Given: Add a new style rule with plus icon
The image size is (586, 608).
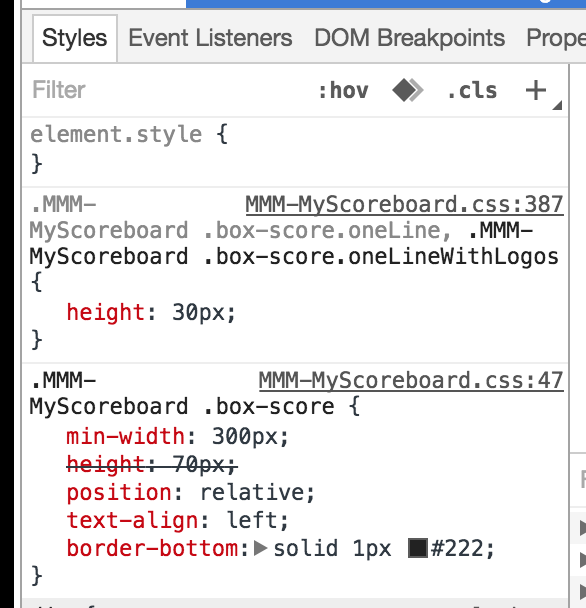Looking at the screenshot, I should tap(536, 90).
